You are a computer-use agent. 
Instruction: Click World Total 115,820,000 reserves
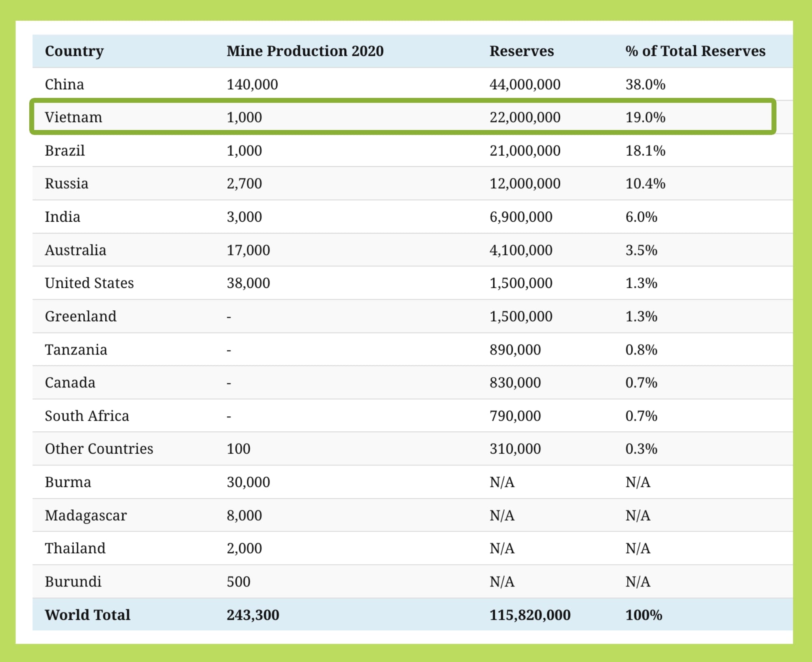tap(529, 615)
